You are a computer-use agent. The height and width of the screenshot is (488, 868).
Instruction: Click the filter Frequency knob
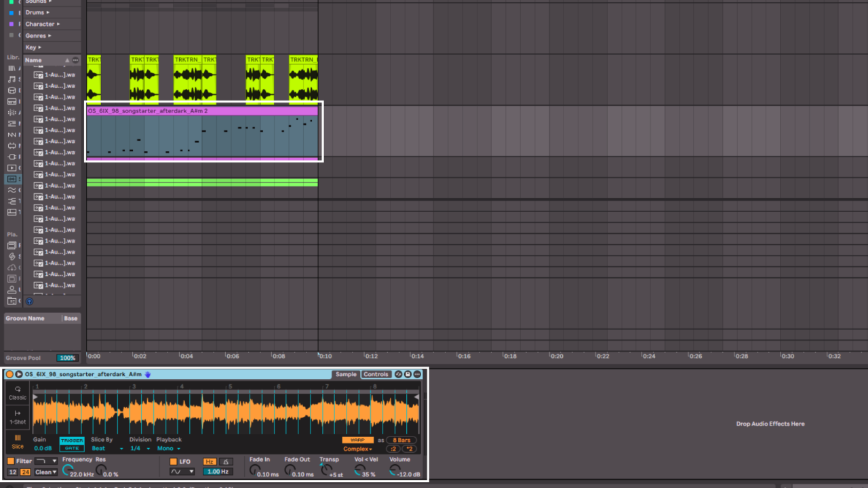click(x=68, y=470)
